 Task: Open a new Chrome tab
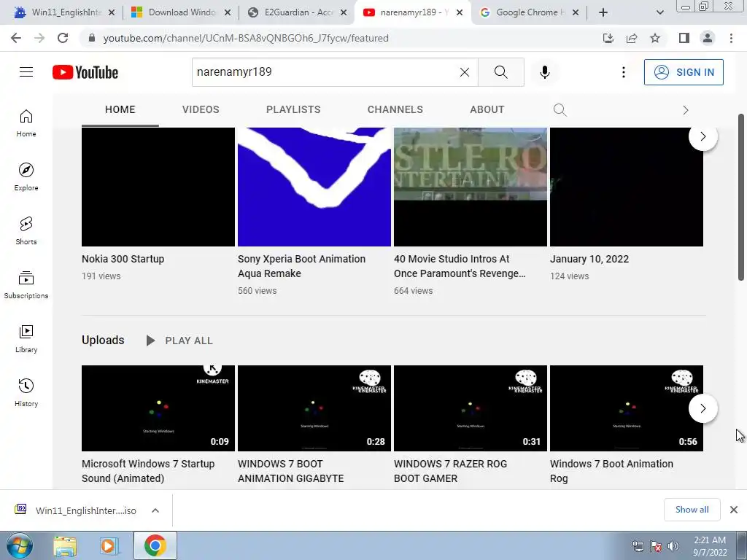603,12
